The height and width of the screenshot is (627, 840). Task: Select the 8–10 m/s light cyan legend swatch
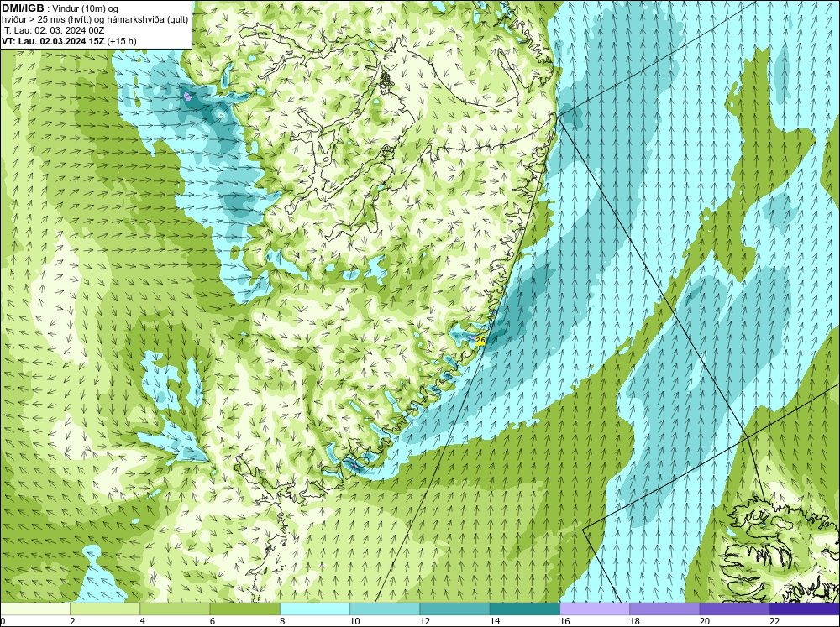(x=315, y=609)
